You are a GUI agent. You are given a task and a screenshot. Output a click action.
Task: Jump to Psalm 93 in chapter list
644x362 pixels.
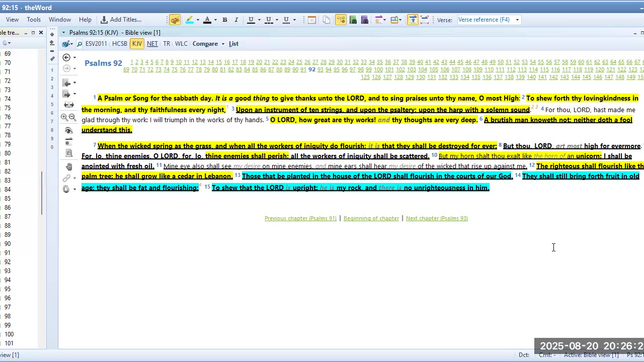(320, 70)
